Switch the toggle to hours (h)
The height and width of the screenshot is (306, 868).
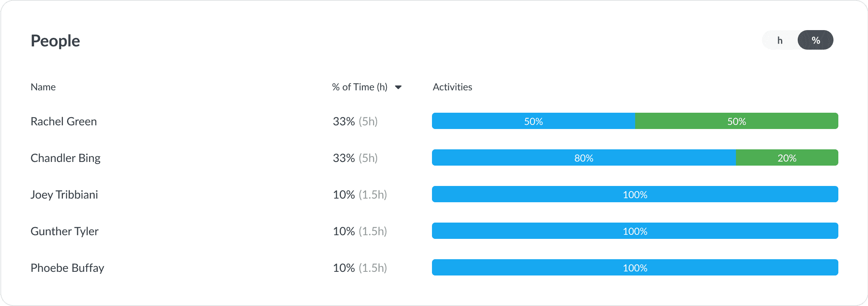[x=779, y=40]
